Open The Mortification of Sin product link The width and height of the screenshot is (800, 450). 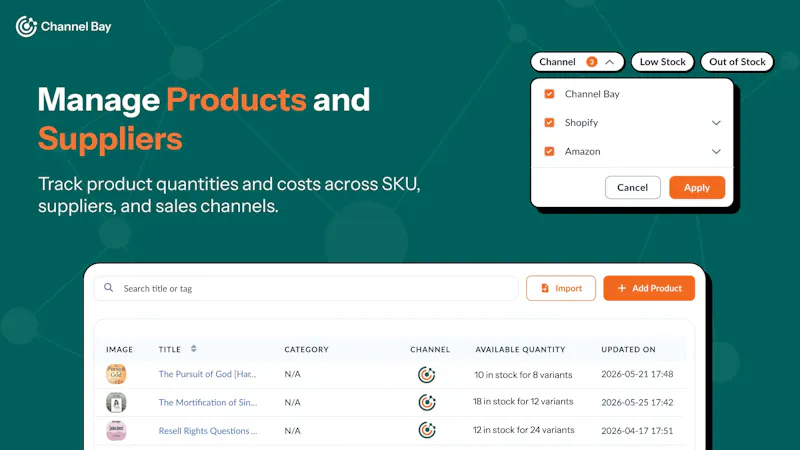tap(208, 403)
